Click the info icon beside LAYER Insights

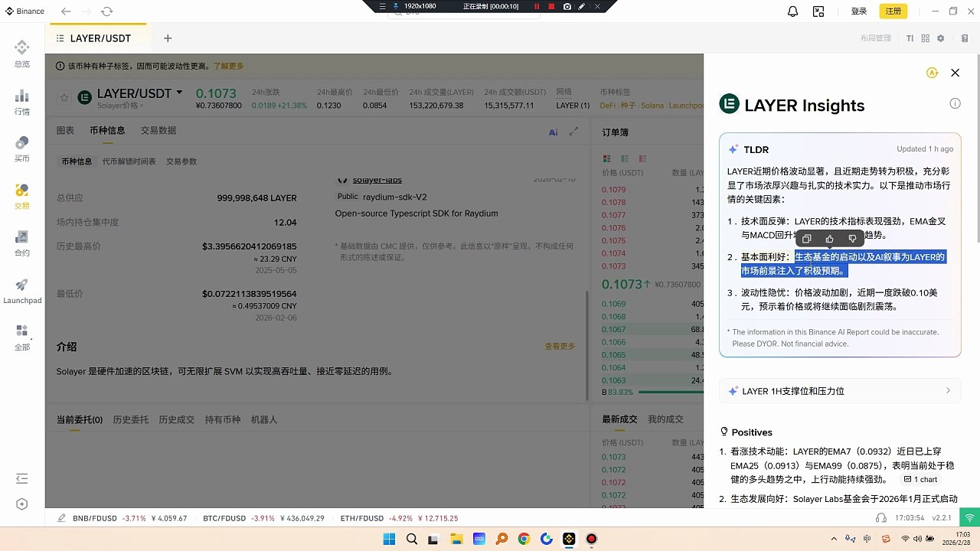pos(955,103)
